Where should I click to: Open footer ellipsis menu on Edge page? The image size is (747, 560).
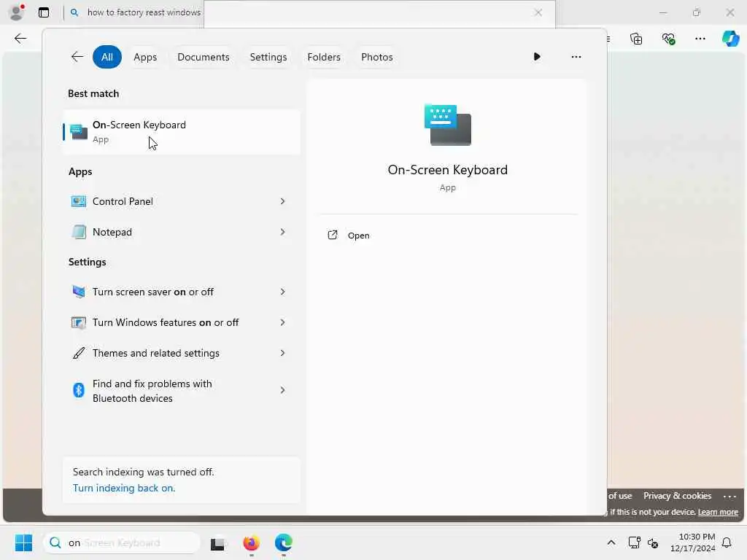[x=729, y=496]
